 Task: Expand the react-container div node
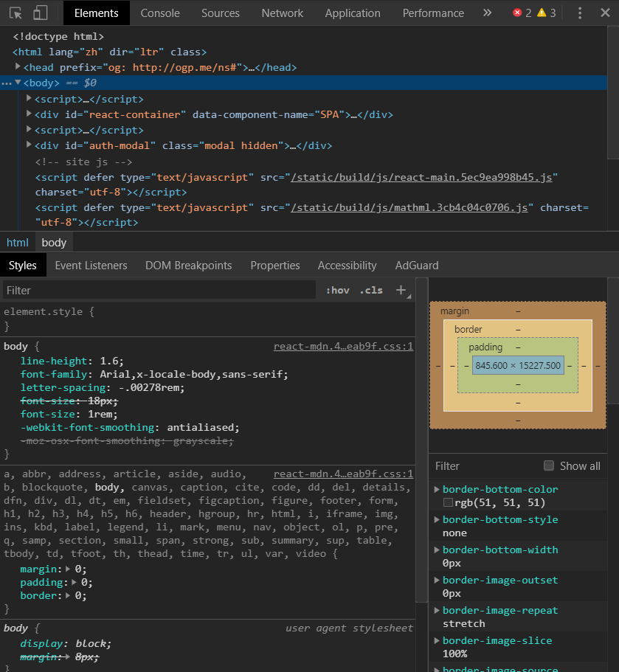click(x=30, y=114)
